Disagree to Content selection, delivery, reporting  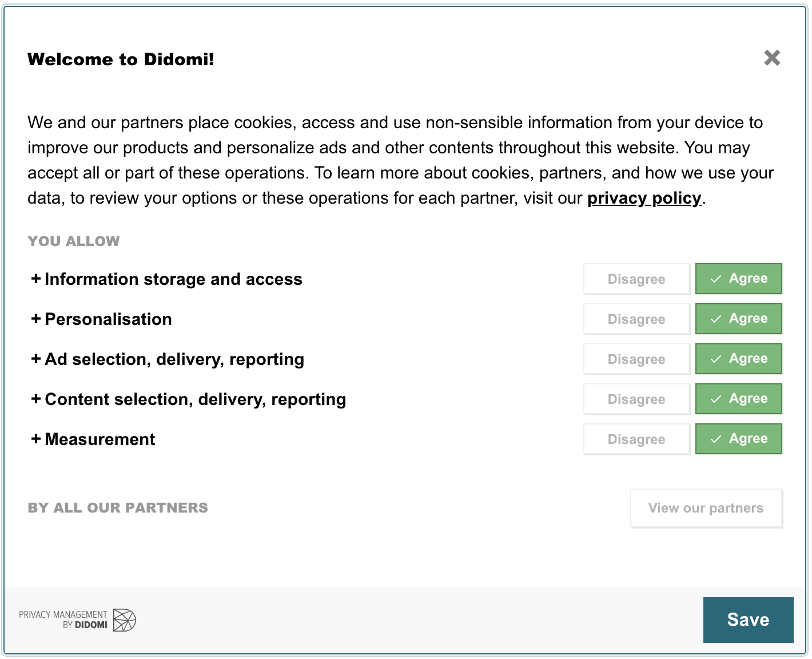click(x=636, y=399)
